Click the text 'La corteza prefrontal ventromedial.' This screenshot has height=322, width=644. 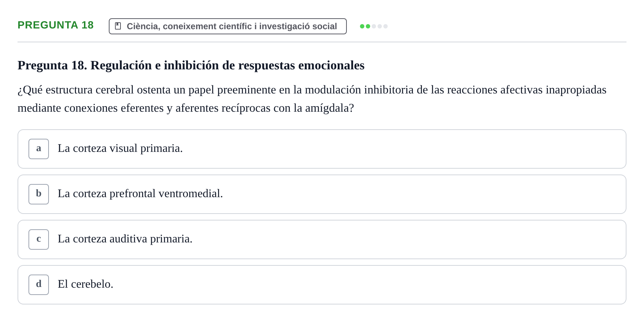click(x=140, y=193)
